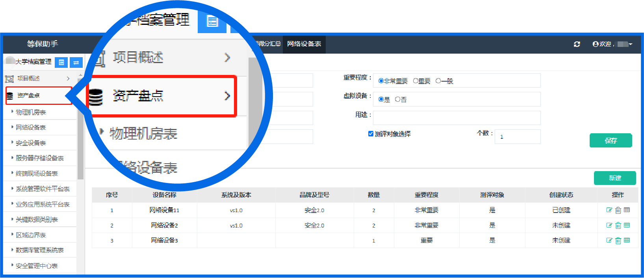Click the 项目概述 frame icon

[9, 79]
